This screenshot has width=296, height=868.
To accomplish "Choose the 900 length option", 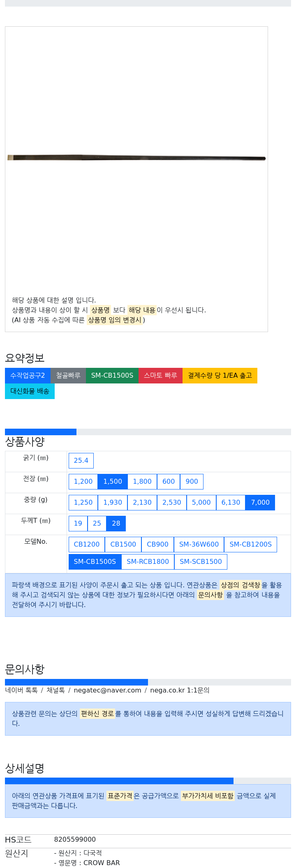I will (x=192, y=482).
